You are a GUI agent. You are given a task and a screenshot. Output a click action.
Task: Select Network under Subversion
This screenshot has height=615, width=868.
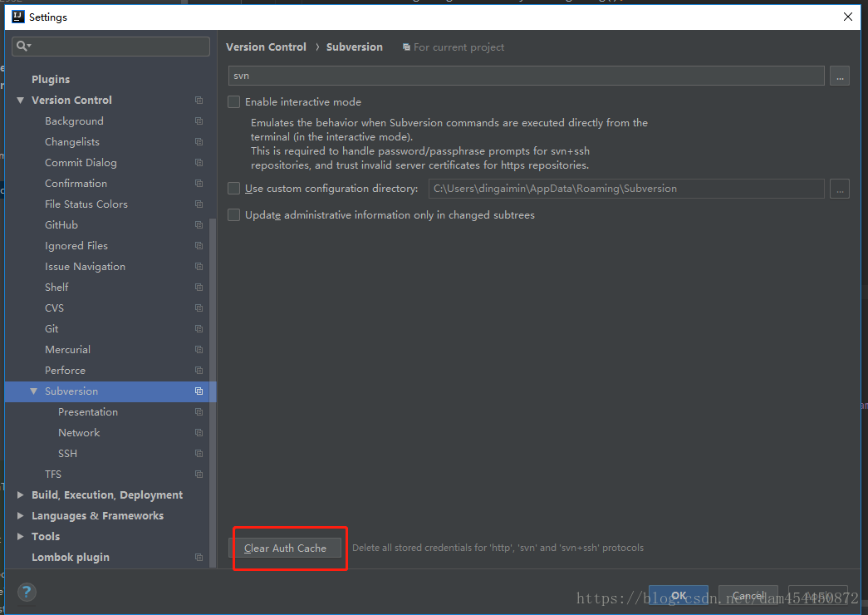point(79,433)
